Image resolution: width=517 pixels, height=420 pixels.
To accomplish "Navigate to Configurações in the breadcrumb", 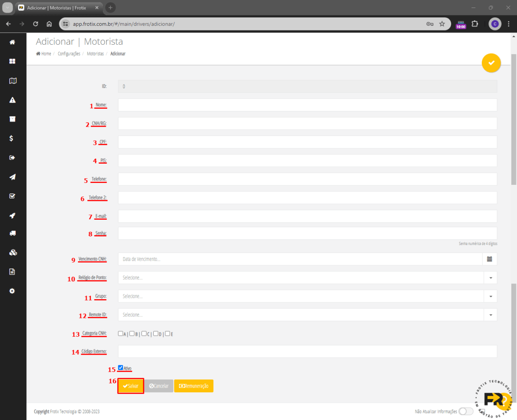I will pos(69,54).
